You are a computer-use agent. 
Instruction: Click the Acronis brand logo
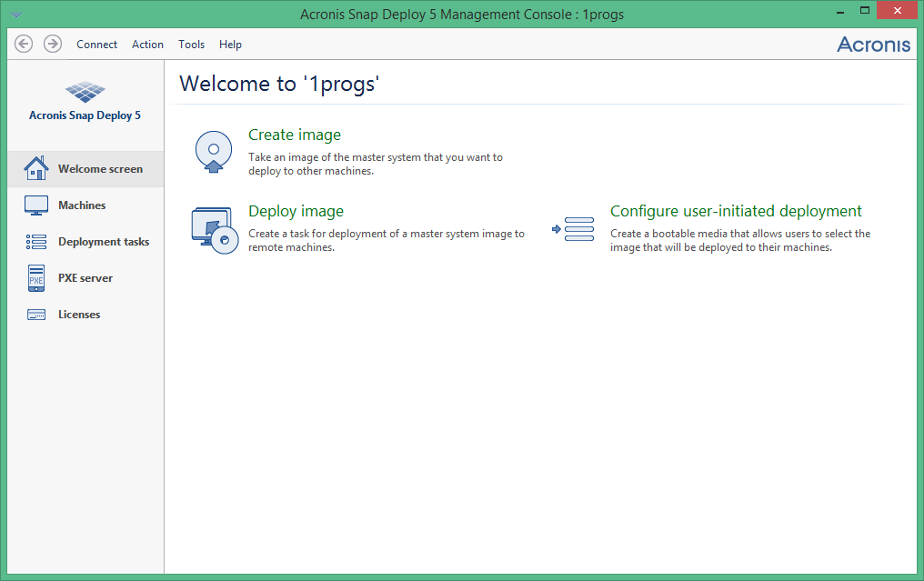pos(873,45)
